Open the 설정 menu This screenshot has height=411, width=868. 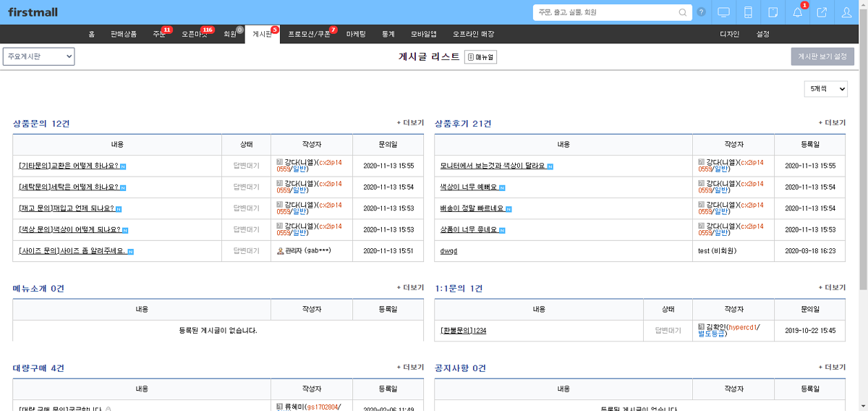click(x=762, y=34)
